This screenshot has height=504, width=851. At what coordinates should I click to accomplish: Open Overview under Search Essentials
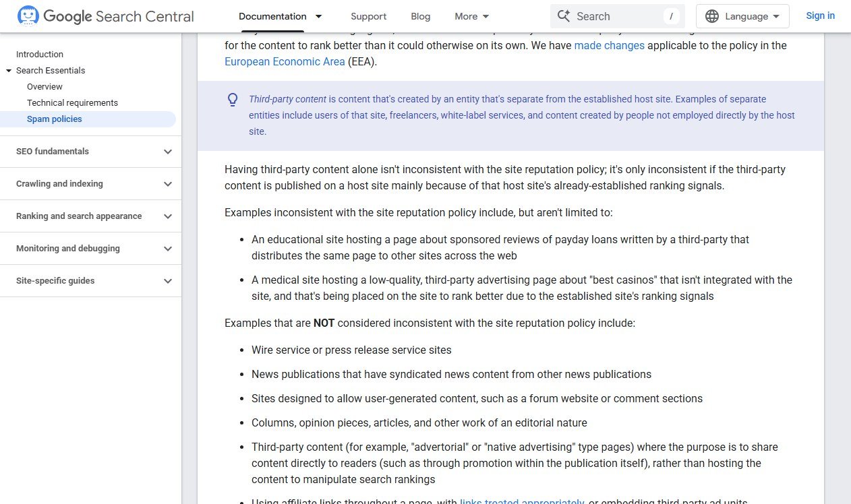pos(45,87)
